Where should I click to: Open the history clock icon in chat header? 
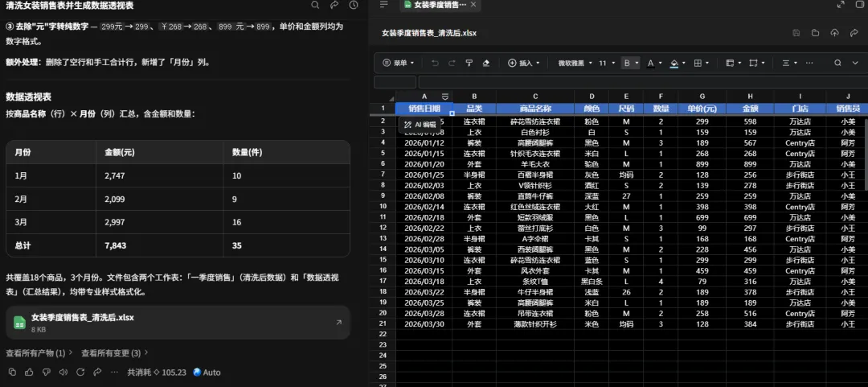[x=354, y=5]
